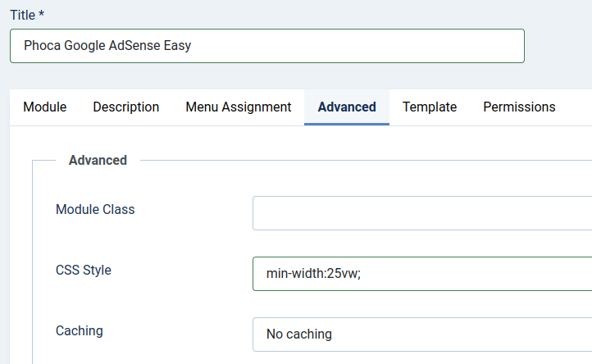Go to the Template tab
This screenshot has width=592, height=364.
[430, 107]
